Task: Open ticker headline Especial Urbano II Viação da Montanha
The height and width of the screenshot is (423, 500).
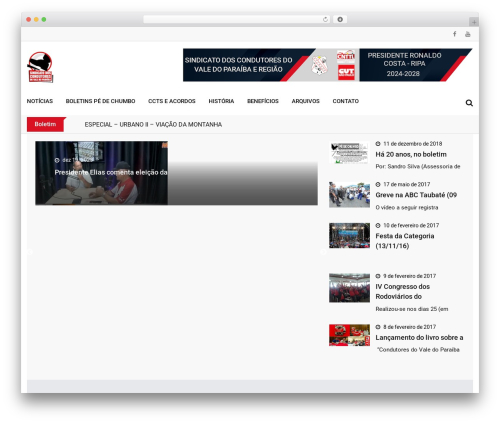Action: [153, 124]
